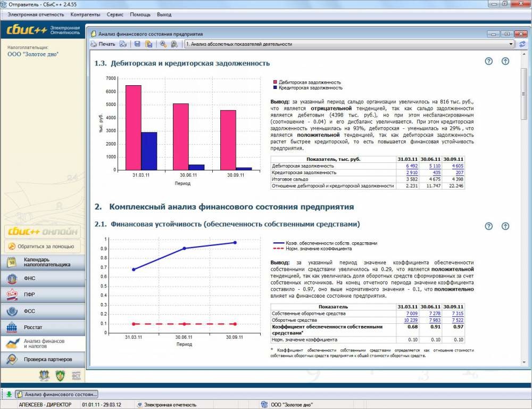Screen dimensions: 532x409
Task: Click first coat-of-arms emblem below sidebar
Action: click(x=45, y=375)
